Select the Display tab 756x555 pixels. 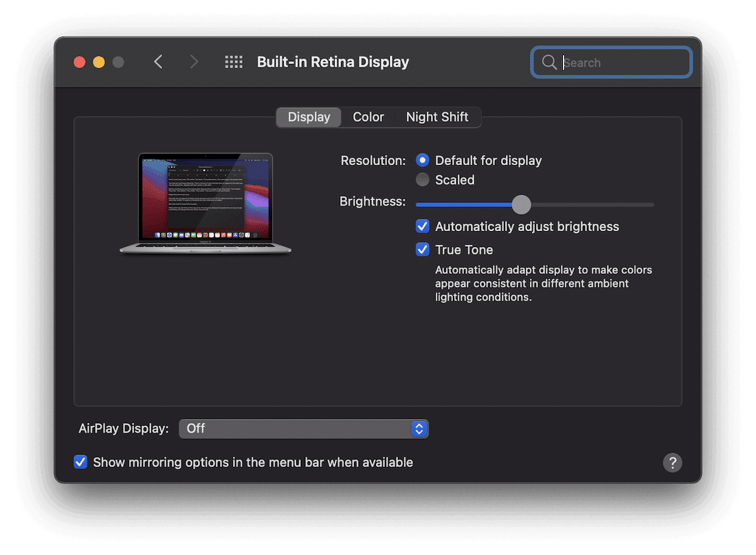tap(308, 117)
